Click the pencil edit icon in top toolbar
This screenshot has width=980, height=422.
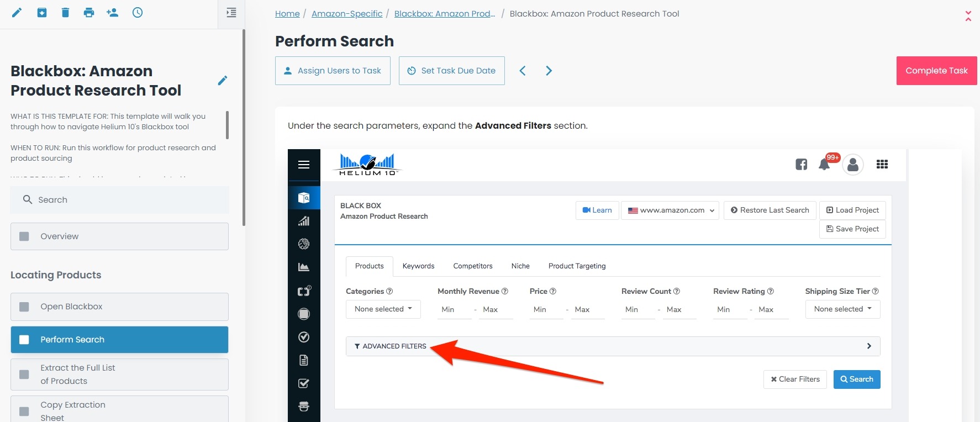(x=17, y=13)
